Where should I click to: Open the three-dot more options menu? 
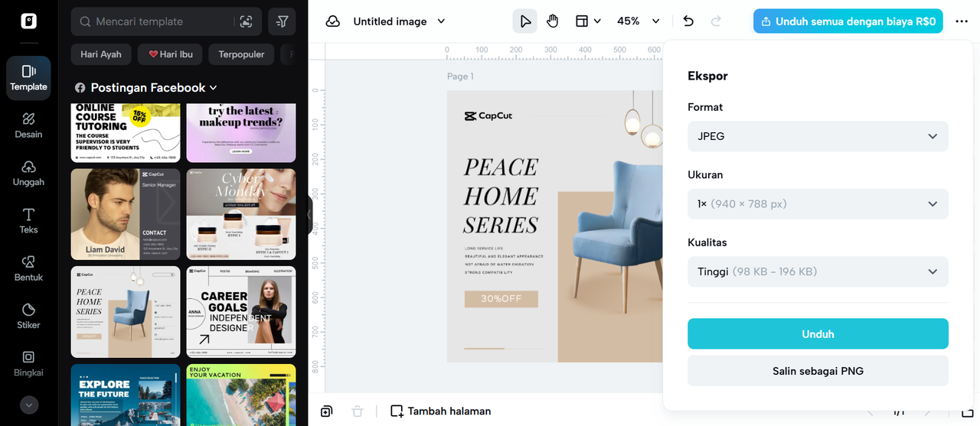coord(962,21)
